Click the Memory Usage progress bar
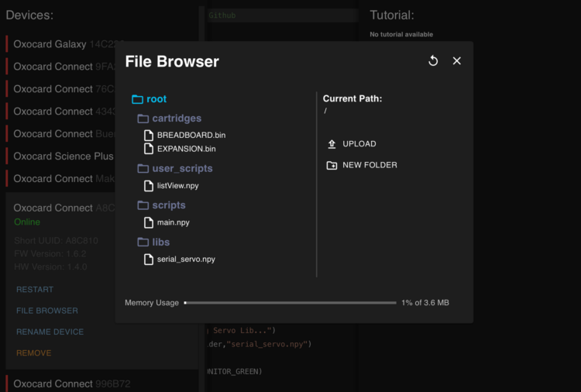Viewport: 581px width, 392px height. [x=290, y=303]
